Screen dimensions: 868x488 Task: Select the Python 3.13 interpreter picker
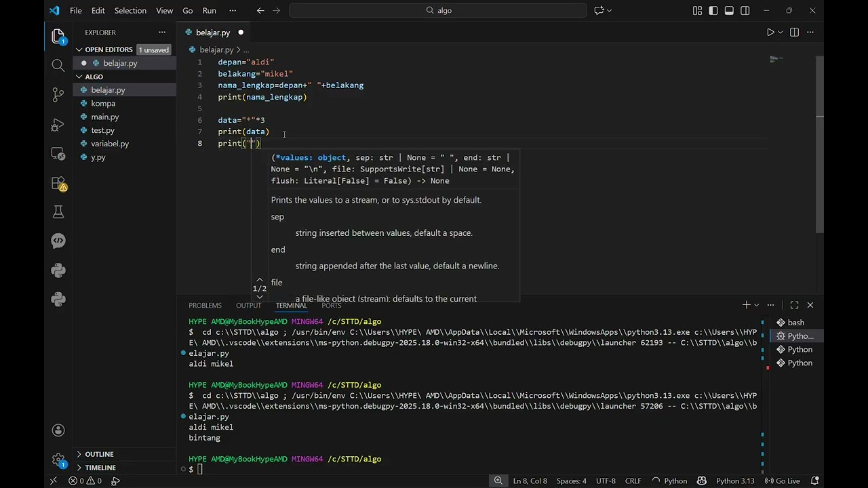point(735,481)
